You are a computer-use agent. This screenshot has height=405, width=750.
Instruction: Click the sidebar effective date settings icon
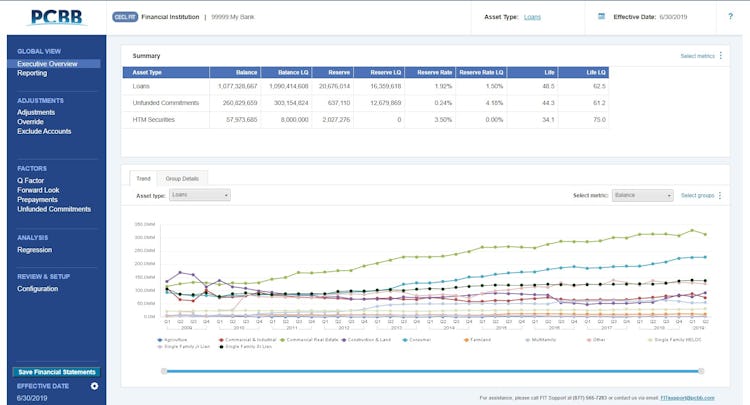click(94, 385)
